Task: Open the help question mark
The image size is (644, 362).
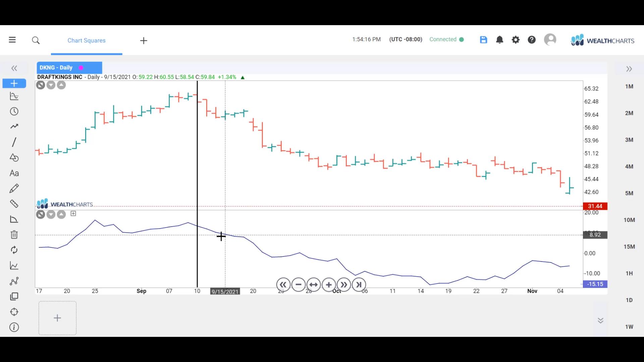Action: 532,40
